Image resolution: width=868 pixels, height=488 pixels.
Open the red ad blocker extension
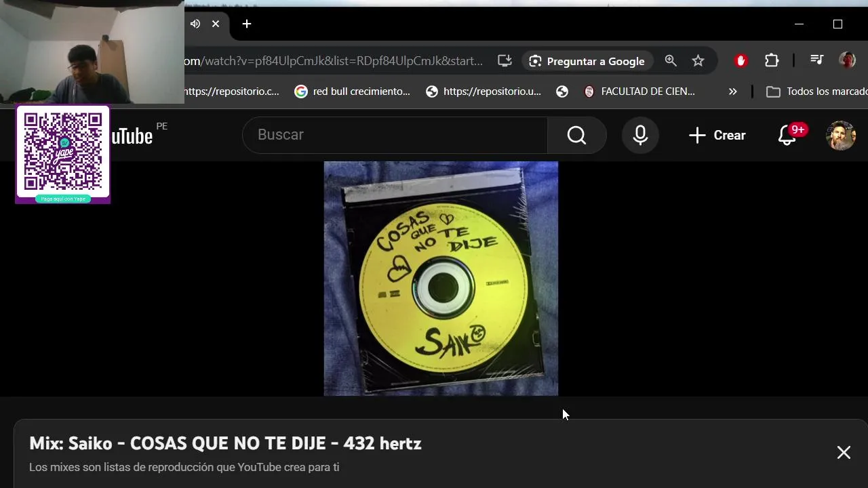741,61
